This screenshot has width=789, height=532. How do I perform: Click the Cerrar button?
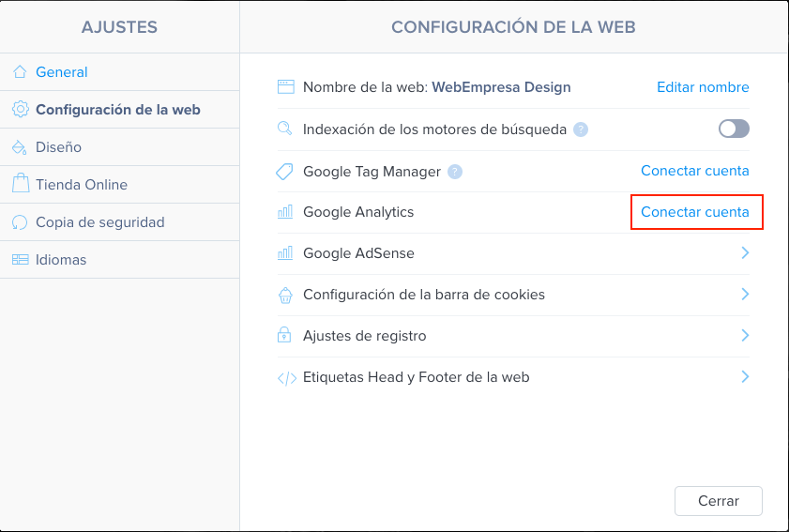718,501
